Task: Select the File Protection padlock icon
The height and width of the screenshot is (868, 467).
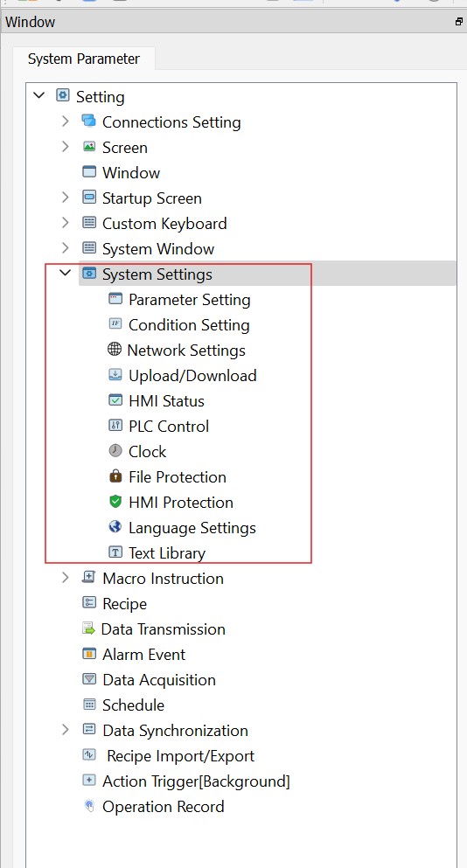Action: [115, 476]
